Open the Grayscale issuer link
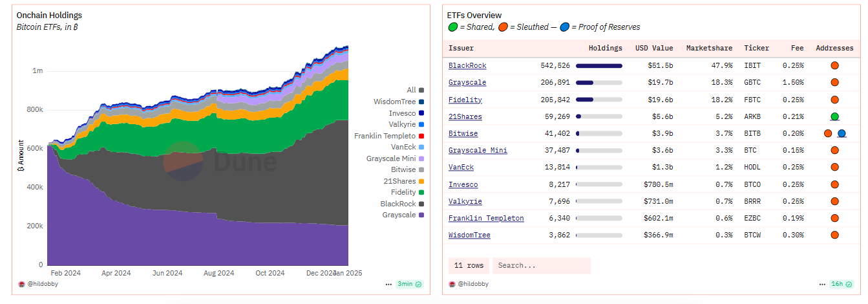 pos(467,82)
